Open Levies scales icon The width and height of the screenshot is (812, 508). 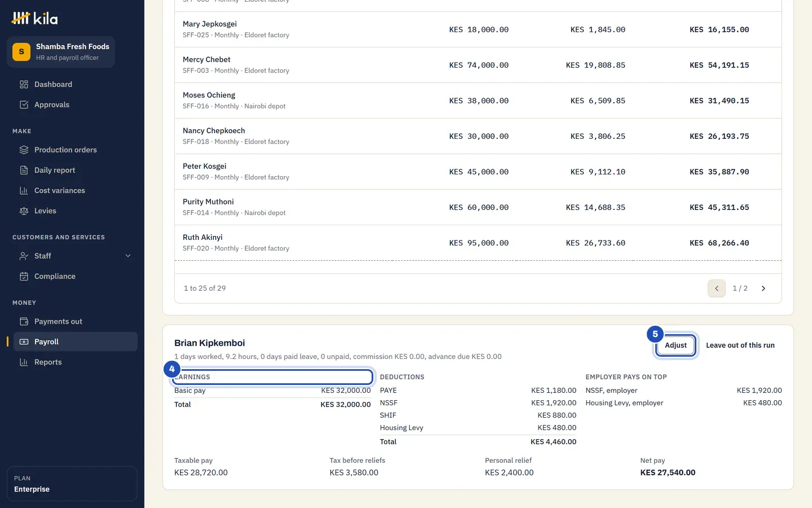(x=24, y=211)
